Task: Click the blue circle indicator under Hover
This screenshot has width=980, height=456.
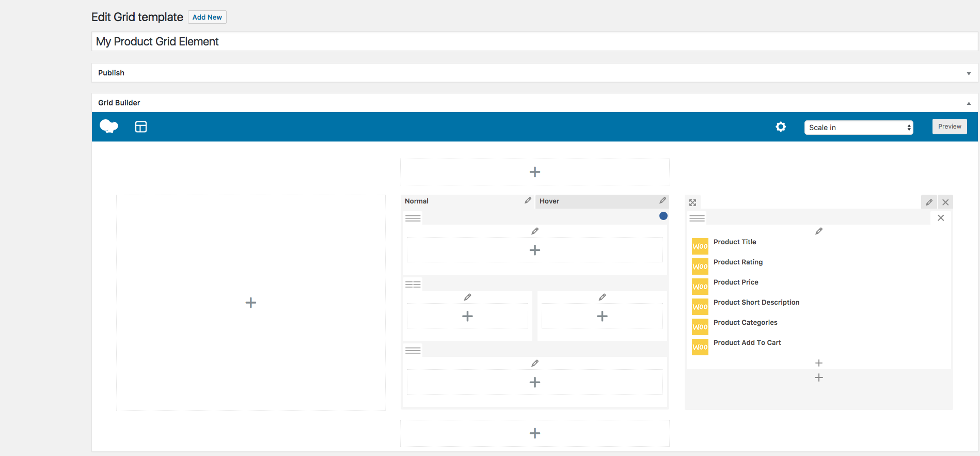Action: (x=663, y=216)
